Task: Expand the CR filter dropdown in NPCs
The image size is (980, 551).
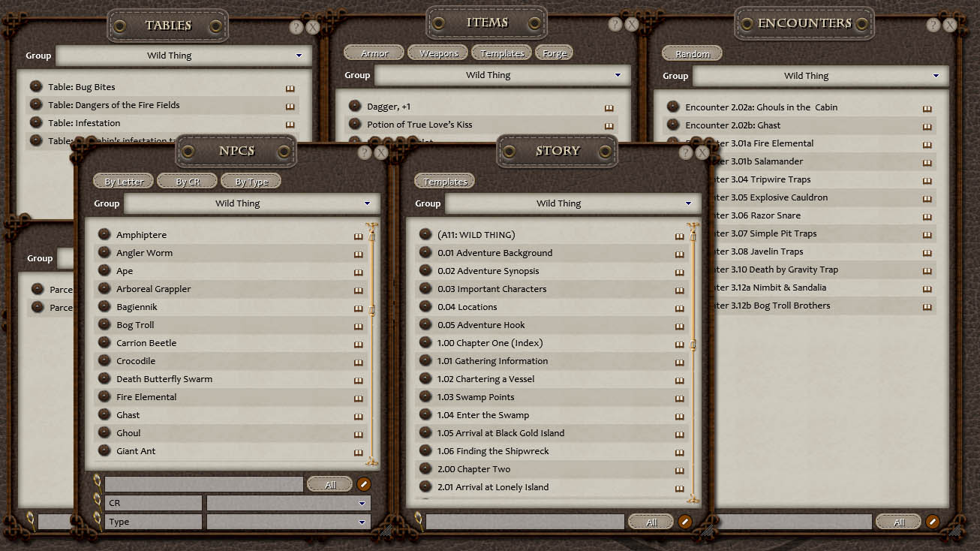Action: pos(362,503)
